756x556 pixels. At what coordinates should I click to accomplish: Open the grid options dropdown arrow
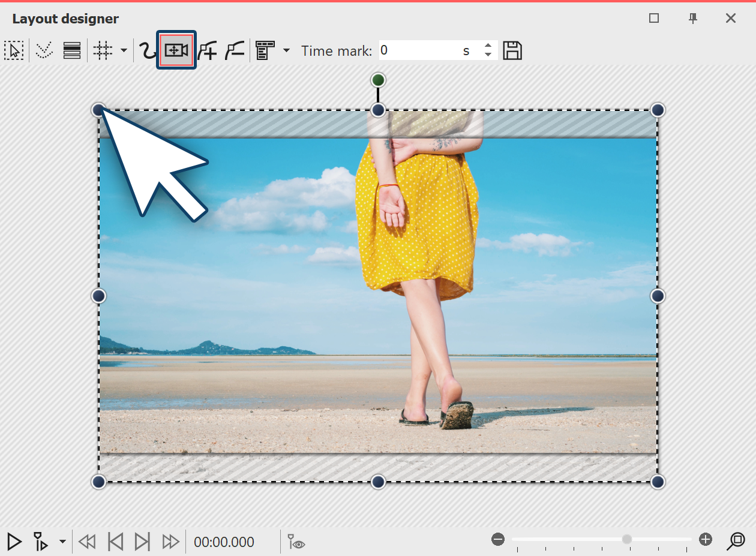coord(123,50)
